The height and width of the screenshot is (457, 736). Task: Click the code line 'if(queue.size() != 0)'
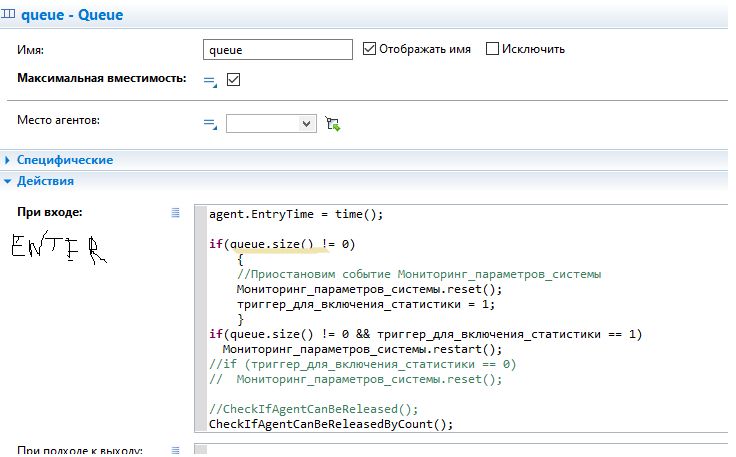(282, 244)
